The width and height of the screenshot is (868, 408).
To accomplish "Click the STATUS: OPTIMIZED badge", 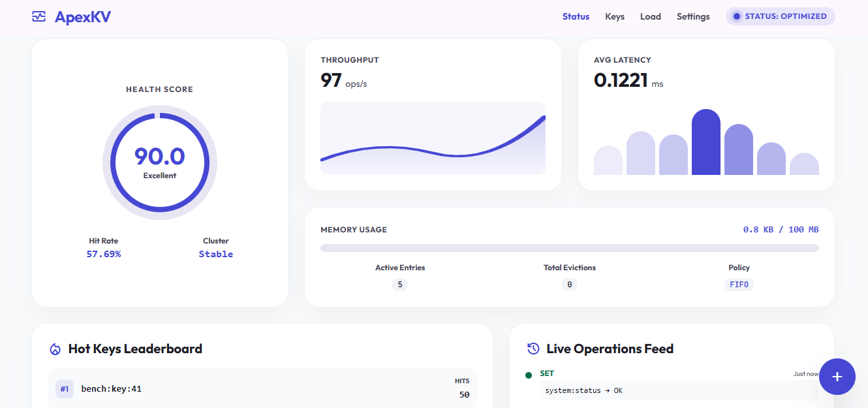I will [780, 16].
